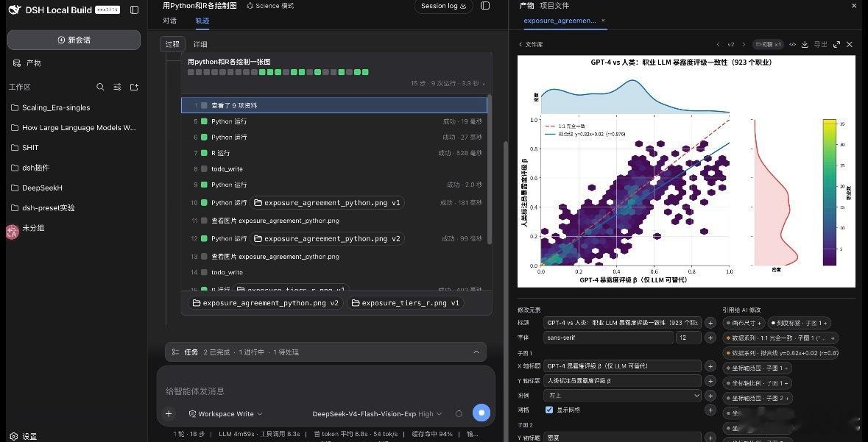
Task: Switch to the 项目文件 project files tab
Action: pos(554,6)
